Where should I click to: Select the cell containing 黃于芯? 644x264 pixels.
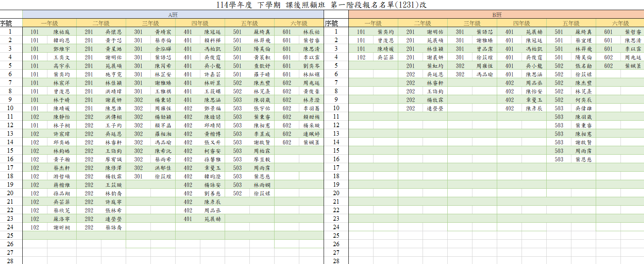coord(114,40)
